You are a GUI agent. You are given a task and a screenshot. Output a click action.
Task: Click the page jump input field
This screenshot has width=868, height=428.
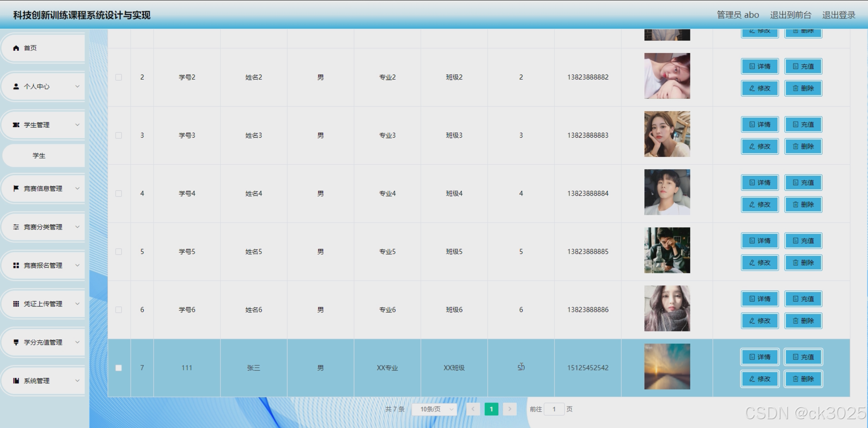coord(554,409)
